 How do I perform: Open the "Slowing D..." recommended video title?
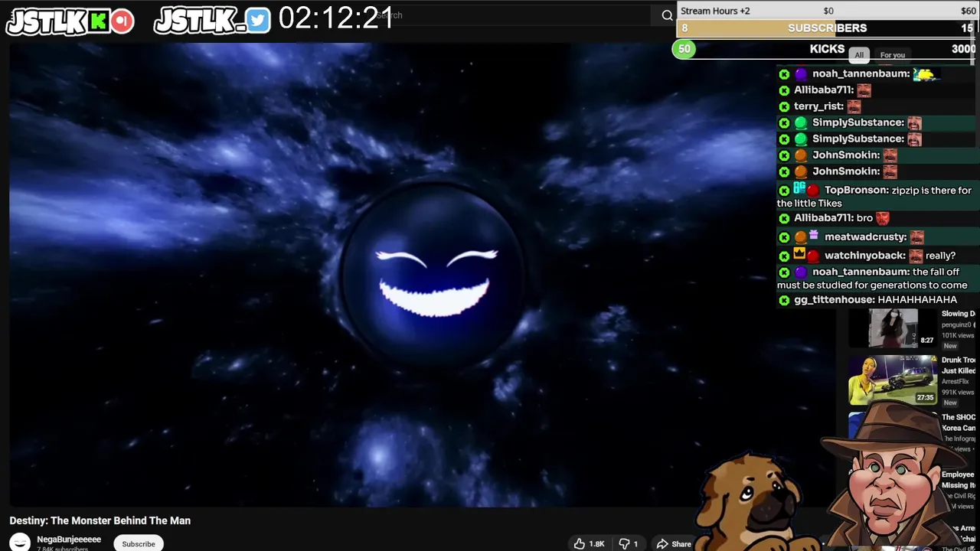[x=959, y=314]
